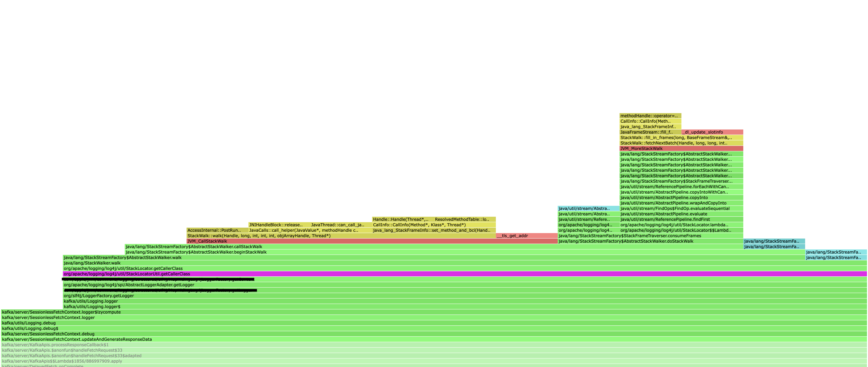Select the KafkaApis.$anonfun$handleFetchRequest$33 frame
The height and width of the screenshot is (367, 868).
434,350
